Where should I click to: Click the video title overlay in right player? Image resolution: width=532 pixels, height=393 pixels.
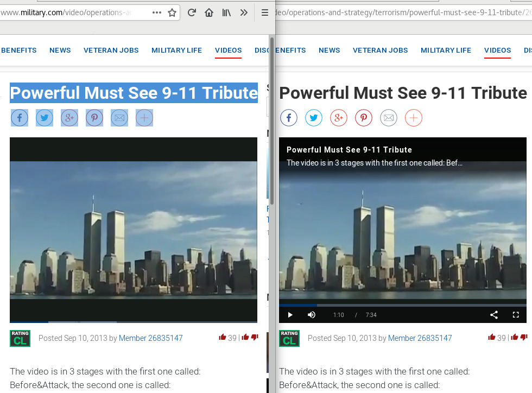tap(349, 150)
